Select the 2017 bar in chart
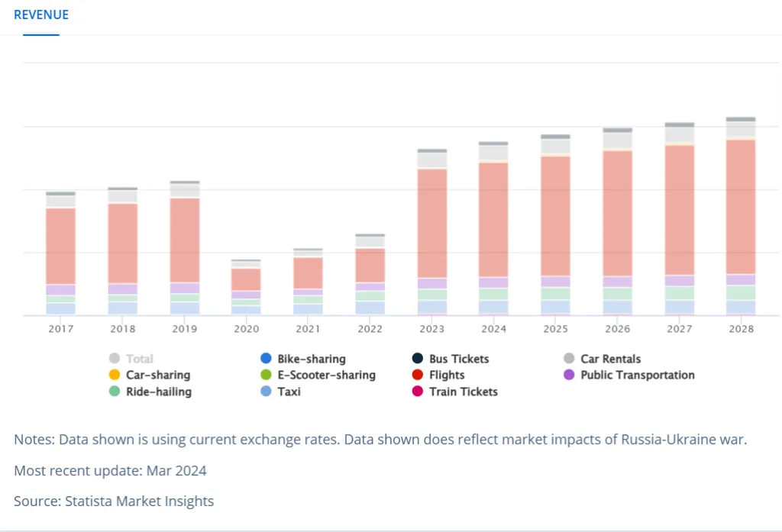Image resolution: width=782 pixels, height=532 pixels. click(61, 252)
